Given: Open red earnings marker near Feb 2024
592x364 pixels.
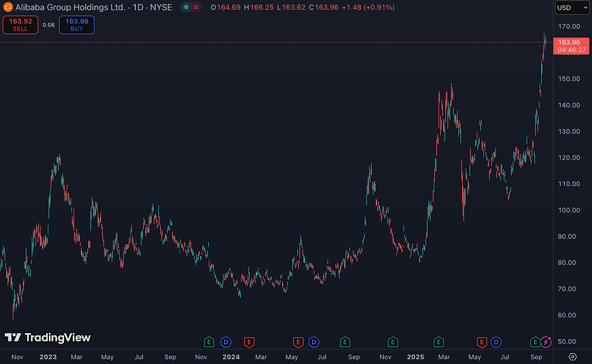Looking at the screenshot, I should click(249, 342).
